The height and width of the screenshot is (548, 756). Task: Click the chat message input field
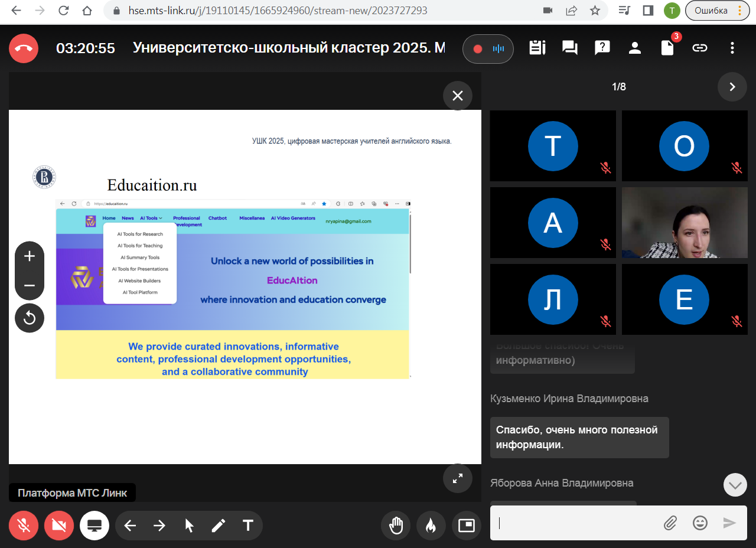tap(576, 523)
